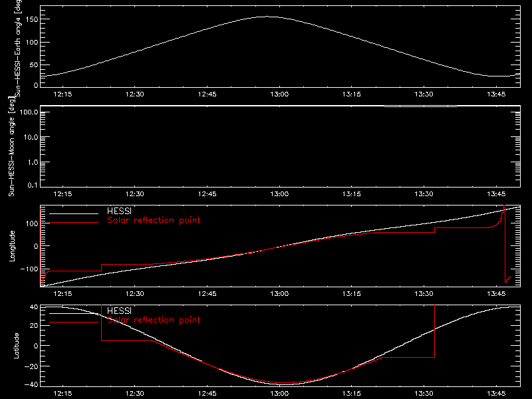Viewport: 532px width, 399px height.
Task: Click the 100.0 tick on Moon angle plot
Action: [x=29, y=112]
